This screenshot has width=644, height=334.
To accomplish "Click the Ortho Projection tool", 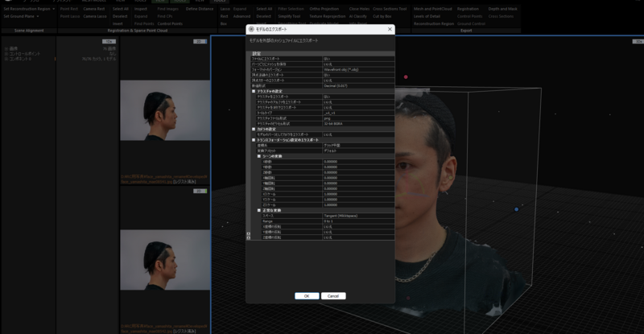I will point(324,9).
